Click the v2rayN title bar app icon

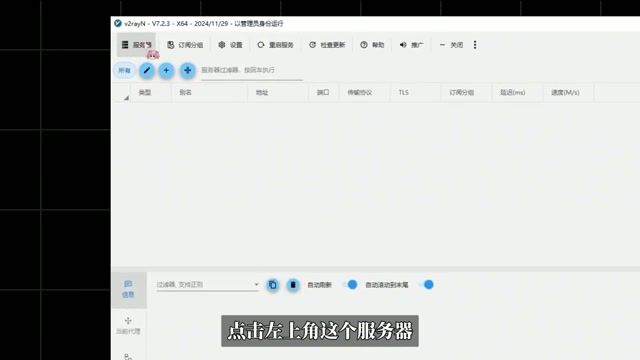click(x=118, y=23)
